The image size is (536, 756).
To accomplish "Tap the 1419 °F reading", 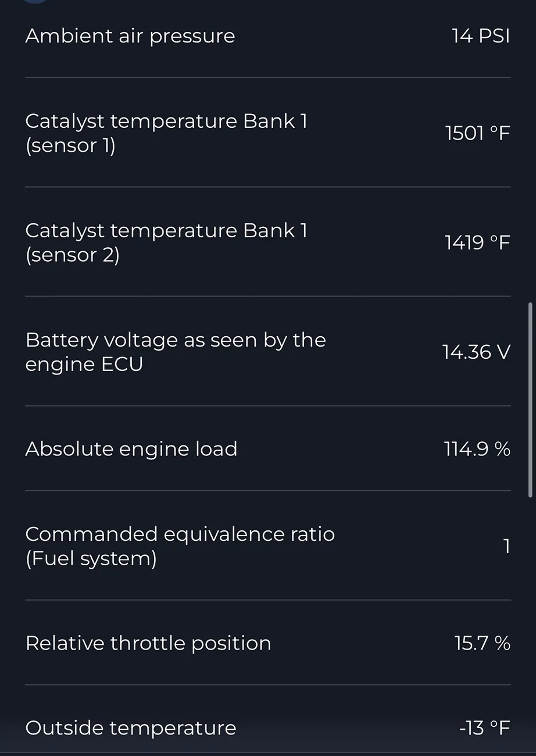I will [x=477, y=243].
